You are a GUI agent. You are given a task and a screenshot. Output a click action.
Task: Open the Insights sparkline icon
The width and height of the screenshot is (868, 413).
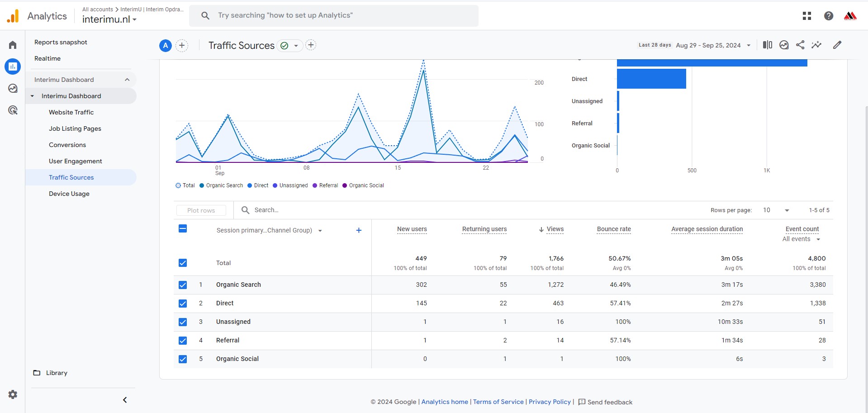(816, 45)
